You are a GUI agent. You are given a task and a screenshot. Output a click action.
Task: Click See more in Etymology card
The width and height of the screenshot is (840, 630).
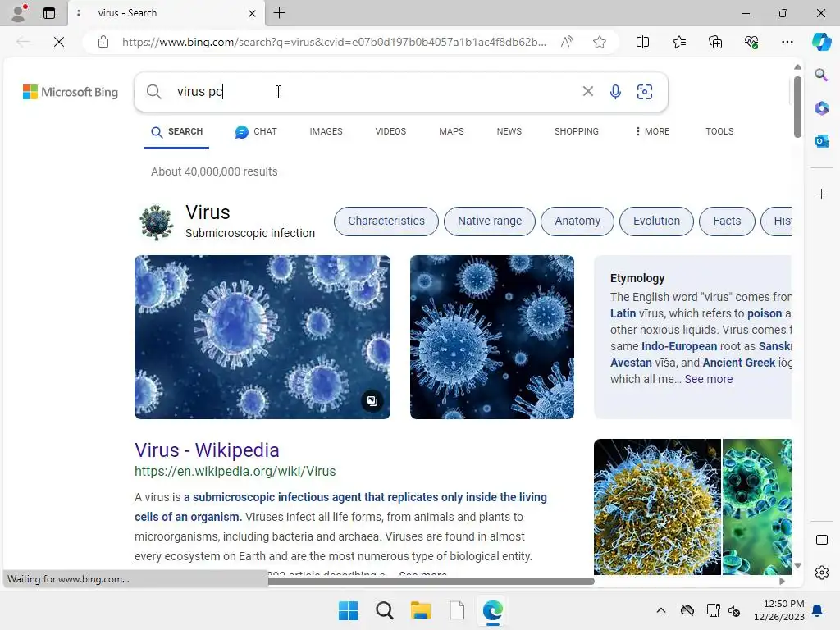(708, 379)
